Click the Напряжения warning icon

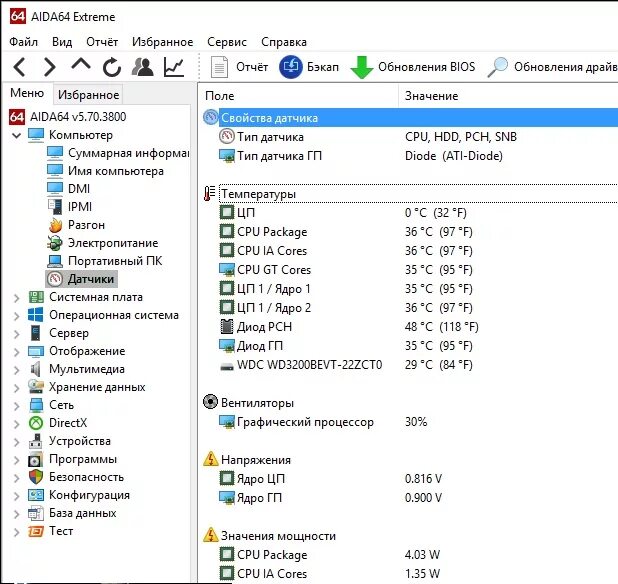210,459
